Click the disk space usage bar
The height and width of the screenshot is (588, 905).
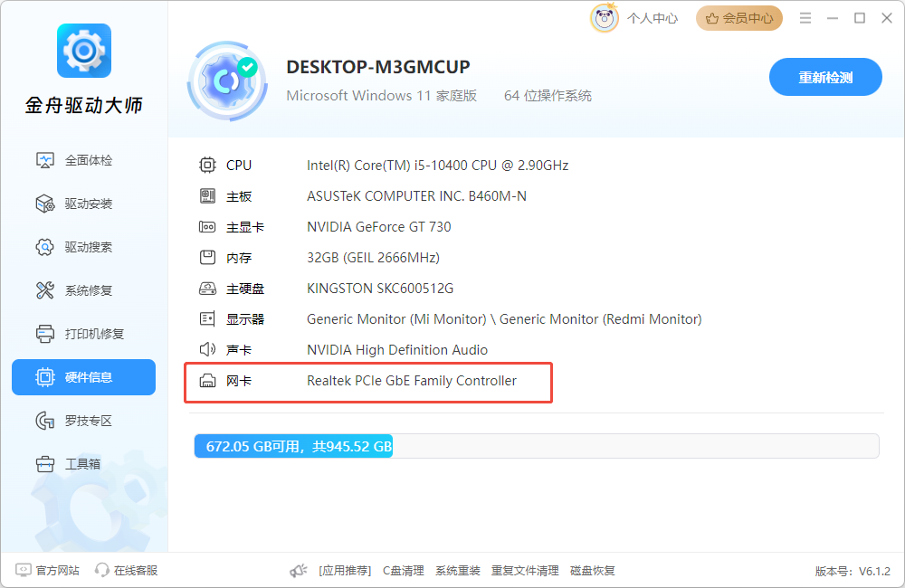(x=536, y=446)
